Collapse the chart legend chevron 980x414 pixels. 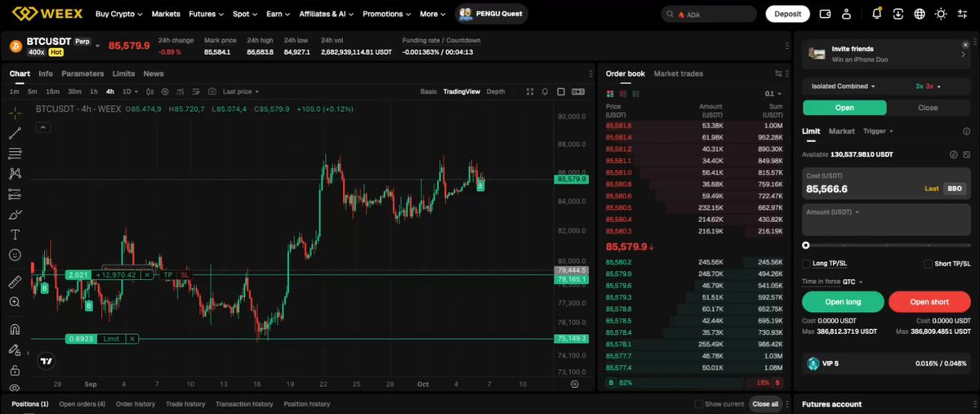click(x=44, y=126)
